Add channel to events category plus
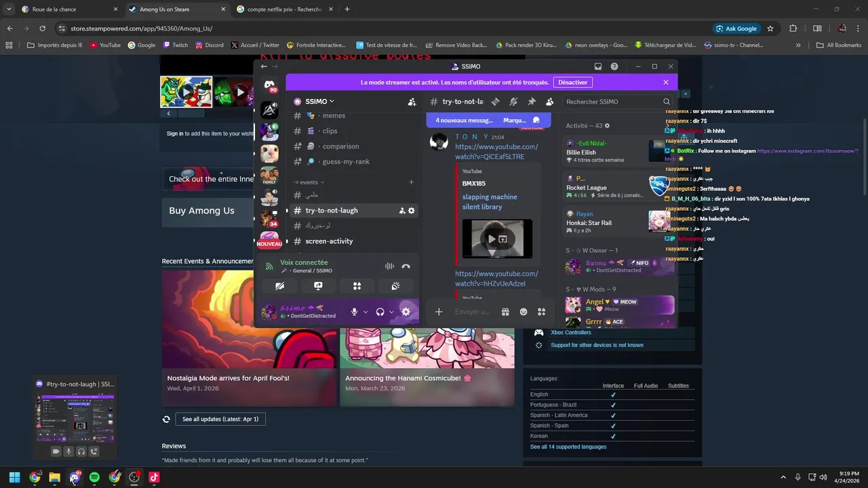This screenshot has height=488, width=868. point(411,182)
